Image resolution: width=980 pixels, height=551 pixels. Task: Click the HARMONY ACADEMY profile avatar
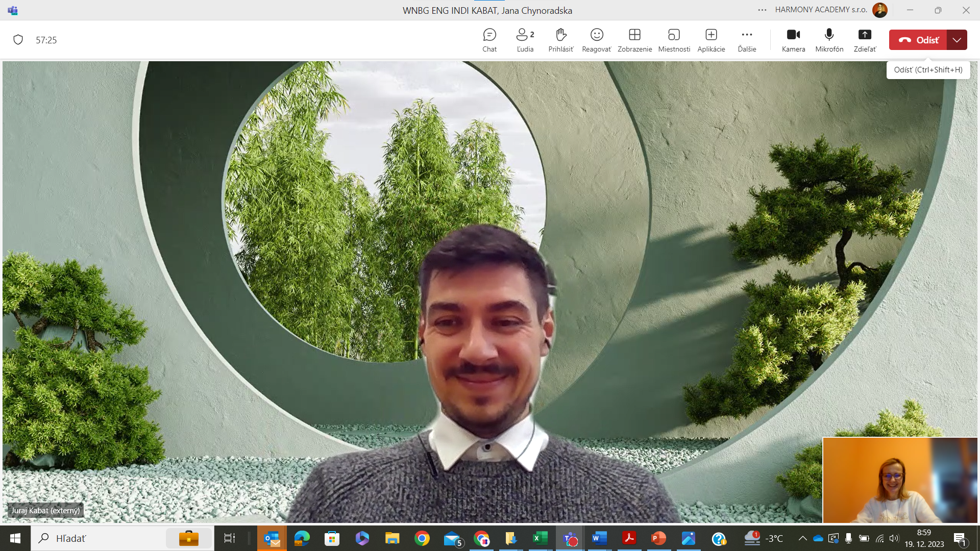pos(879,10)
